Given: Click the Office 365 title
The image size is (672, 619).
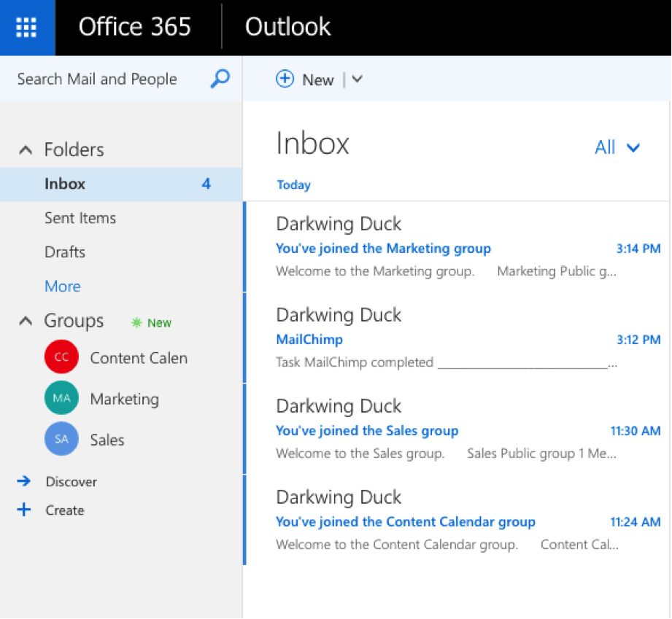Looking at the screenshot, I should [x=134, y=26].
